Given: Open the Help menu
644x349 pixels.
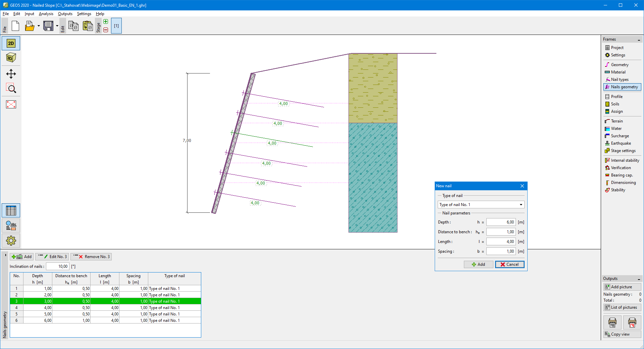Looking at the screenshot, I should 100,14.
